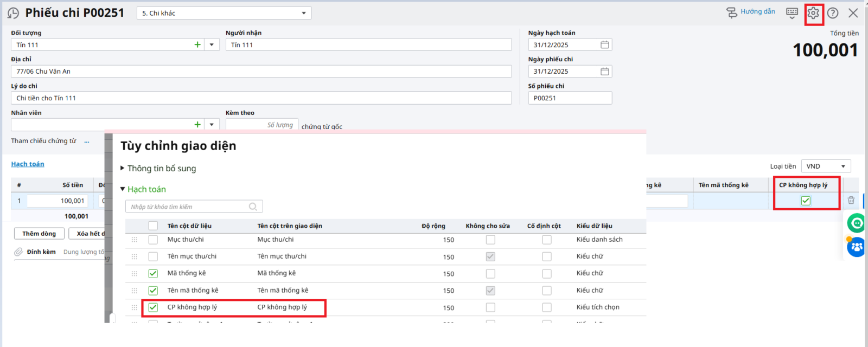The image size is (868, 347).
Task: Open the Loại tiền VND dropdown
Action: (828, 166)
